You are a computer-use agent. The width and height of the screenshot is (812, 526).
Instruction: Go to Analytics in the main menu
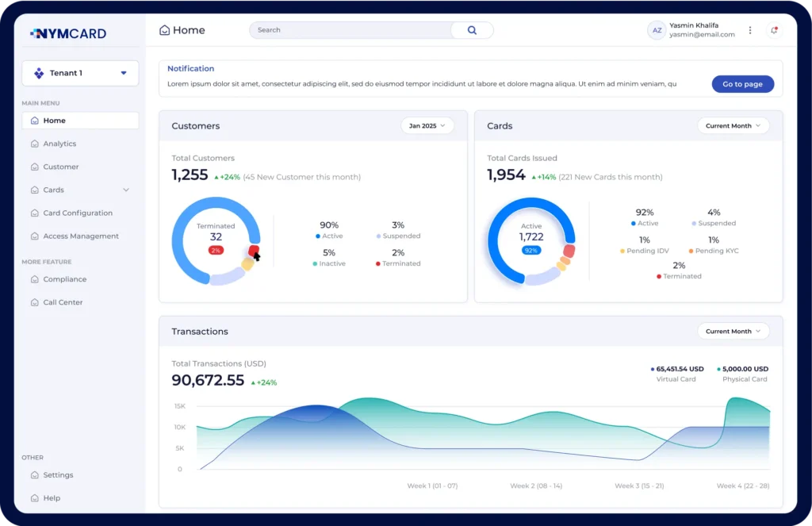click(59, 144)
